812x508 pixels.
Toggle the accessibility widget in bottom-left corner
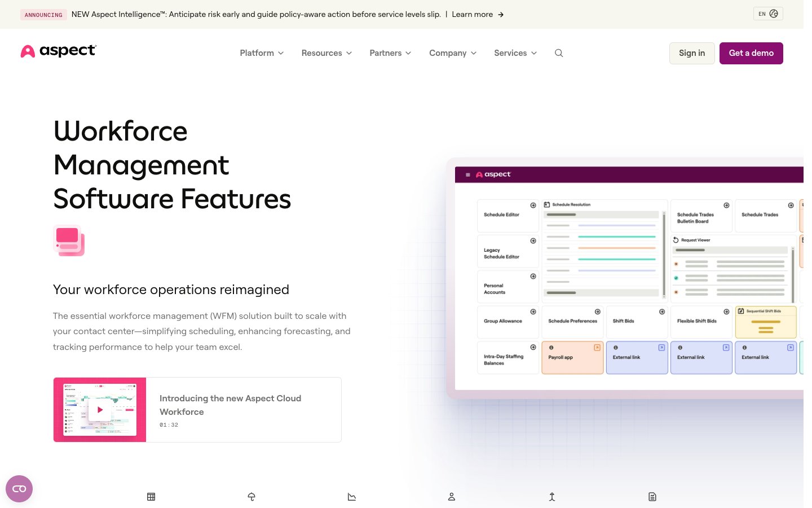coord(19,488)
